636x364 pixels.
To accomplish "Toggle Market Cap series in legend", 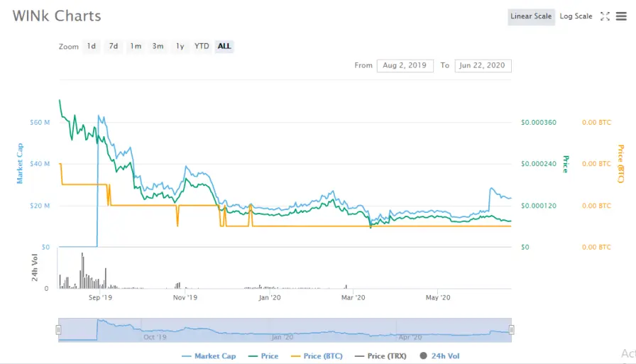I will [209, 356].
